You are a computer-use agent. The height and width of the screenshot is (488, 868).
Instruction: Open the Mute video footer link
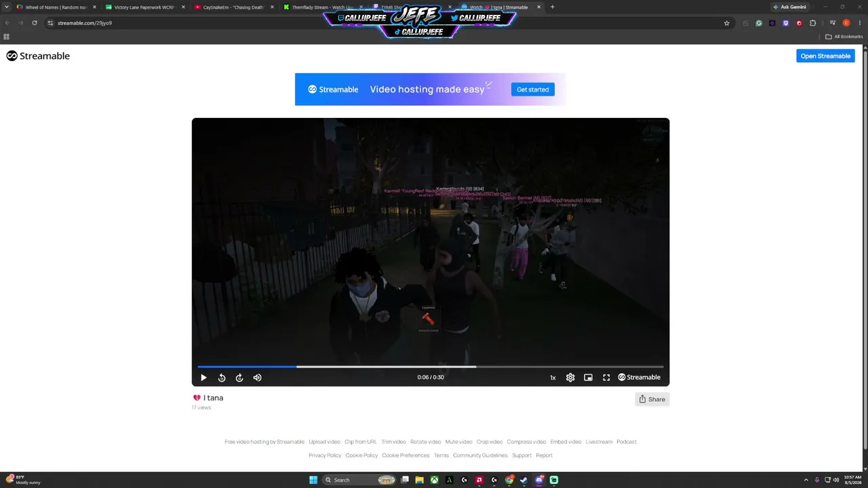(x=458, y=442)
